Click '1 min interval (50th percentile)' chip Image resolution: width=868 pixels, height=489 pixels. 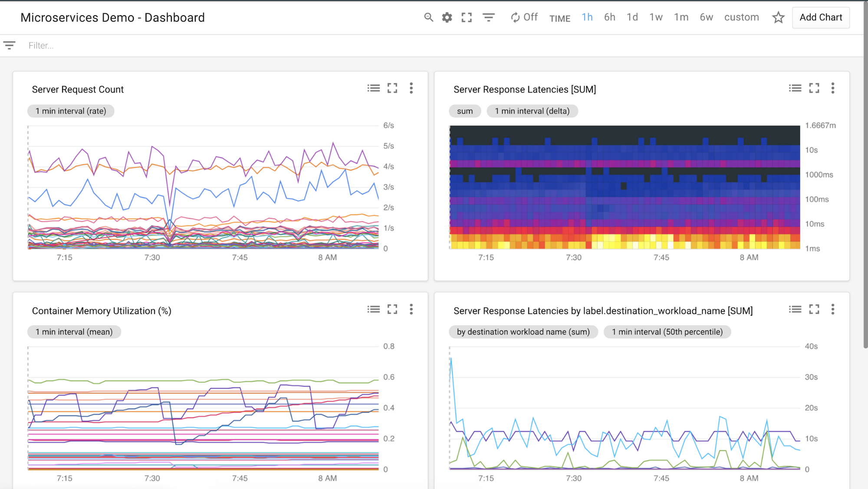tap(667, 332)
